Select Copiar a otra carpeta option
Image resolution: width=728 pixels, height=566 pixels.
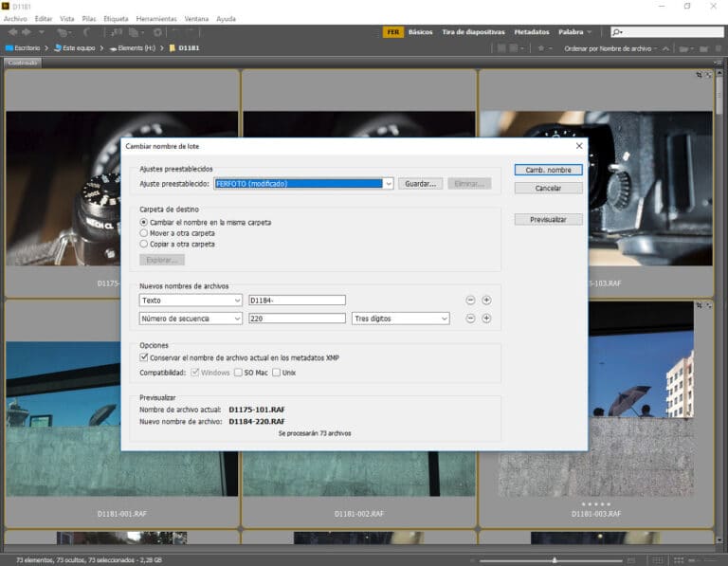143,244
